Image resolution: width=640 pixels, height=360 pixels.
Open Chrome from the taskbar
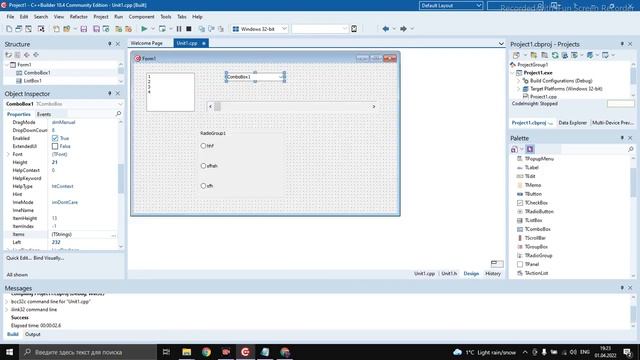click(206, 352)
